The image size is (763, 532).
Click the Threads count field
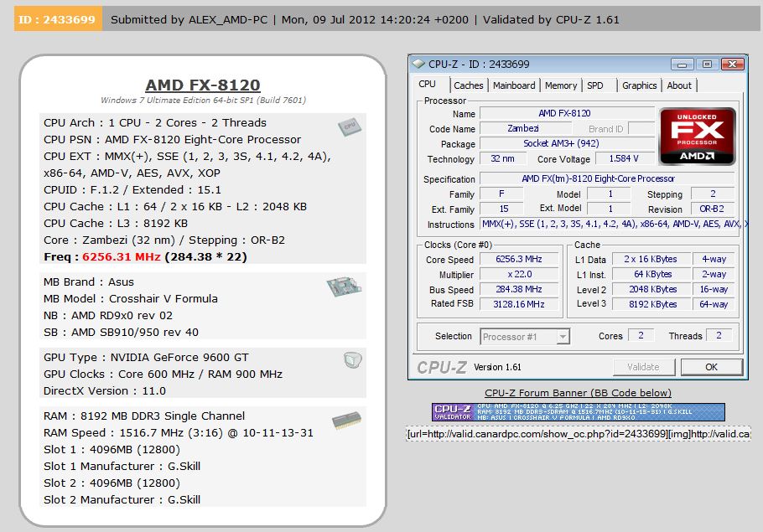[x=719, y=336]
